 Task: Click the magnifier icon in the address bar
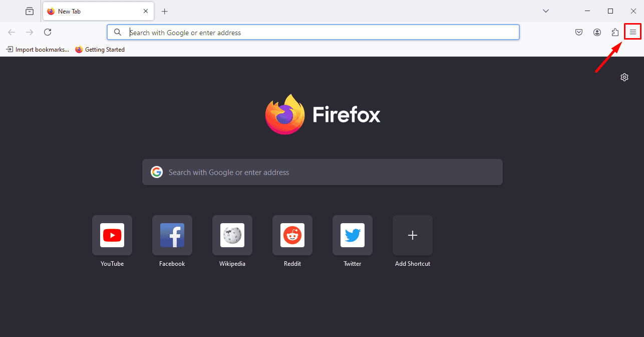[118, 32]
